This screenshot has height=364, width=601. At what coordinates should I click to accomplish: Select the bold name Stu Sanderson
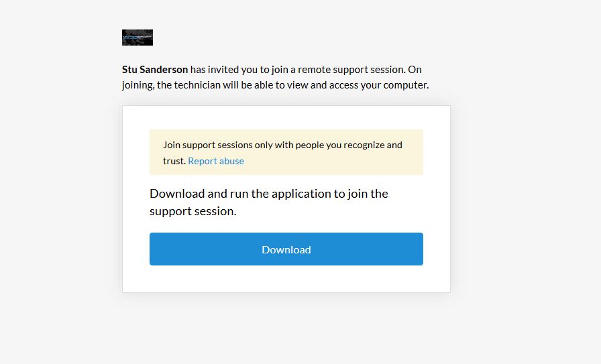(155, 70)
